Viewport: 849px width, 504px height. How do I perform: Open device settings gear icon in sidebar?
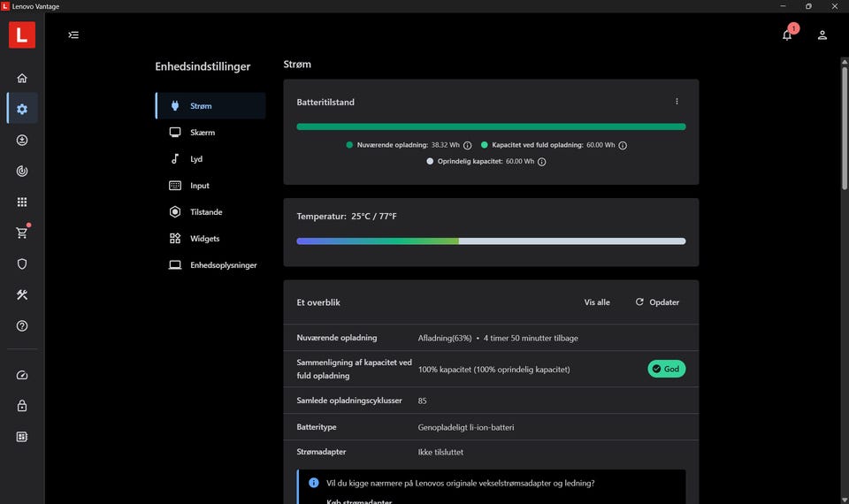tap(22, 109)
